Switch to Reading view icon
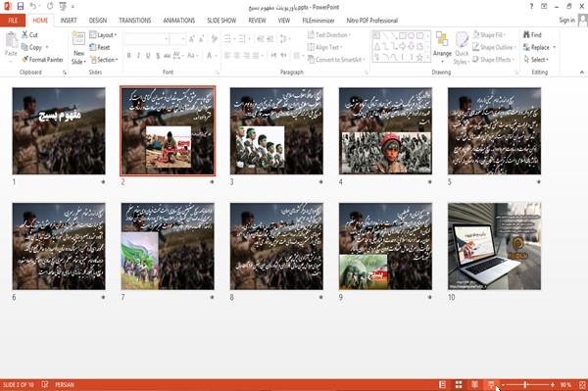 click(x=474, y=384)
